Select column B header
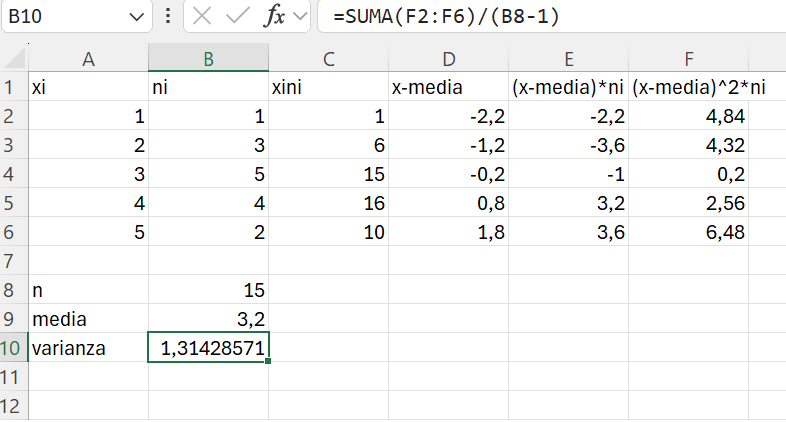786x422 pixels. pos(208,59)
